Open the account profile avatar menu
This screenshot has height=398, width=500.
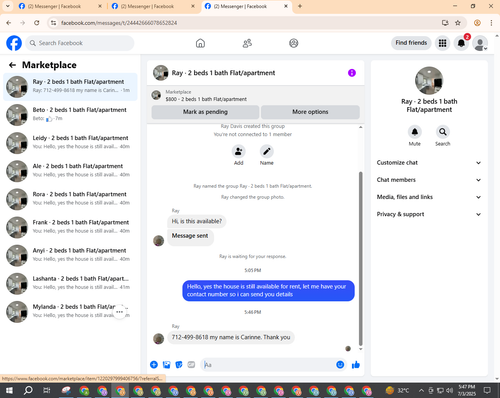[480, 43]
